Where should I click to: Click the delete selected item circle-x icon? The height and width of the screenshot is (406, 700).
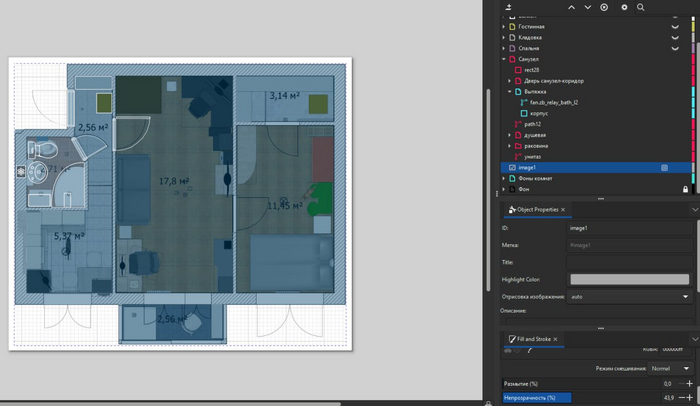pos(604,7)
